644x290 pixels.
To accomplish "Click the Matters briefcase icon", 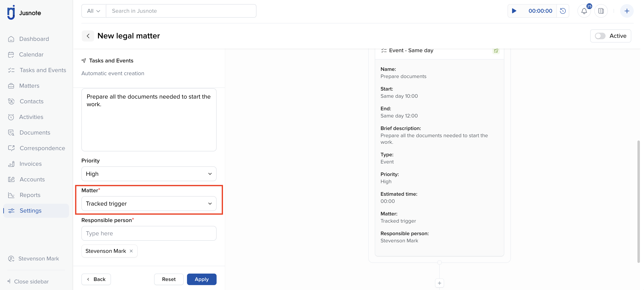I will click(x=11, y=86).
